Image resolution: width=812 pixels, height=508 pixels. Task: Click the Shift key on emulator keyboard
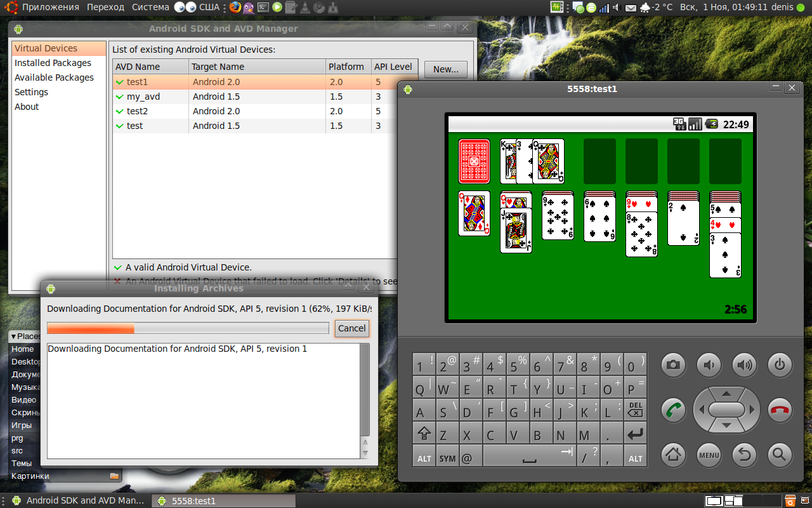tap(424, 434)
